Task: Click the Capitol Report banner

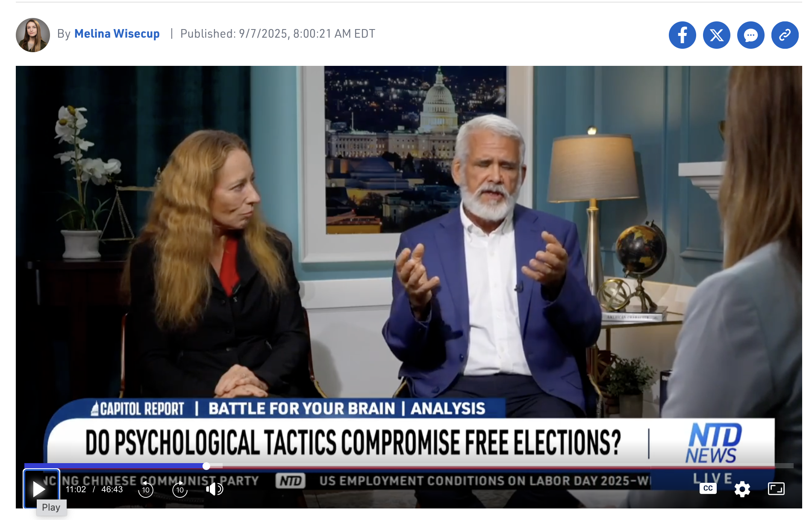Action: point(138,409)
